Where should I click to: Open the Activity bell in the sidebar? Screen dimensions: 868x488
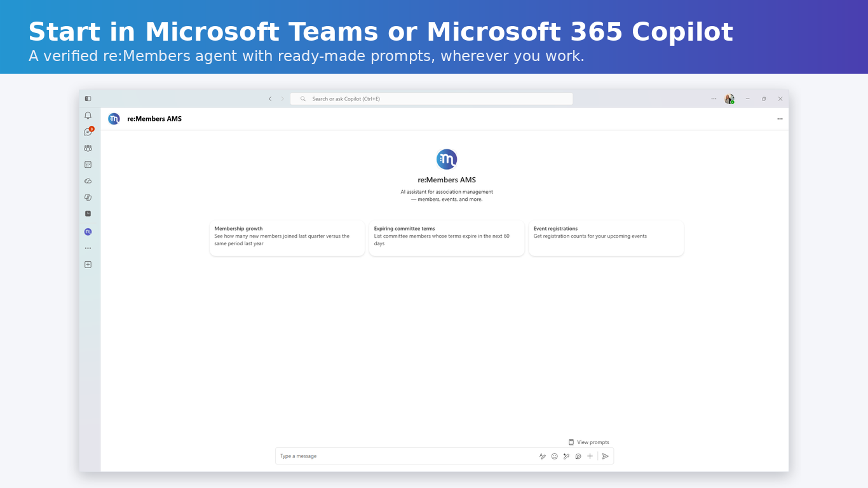[x=88, y=116]
